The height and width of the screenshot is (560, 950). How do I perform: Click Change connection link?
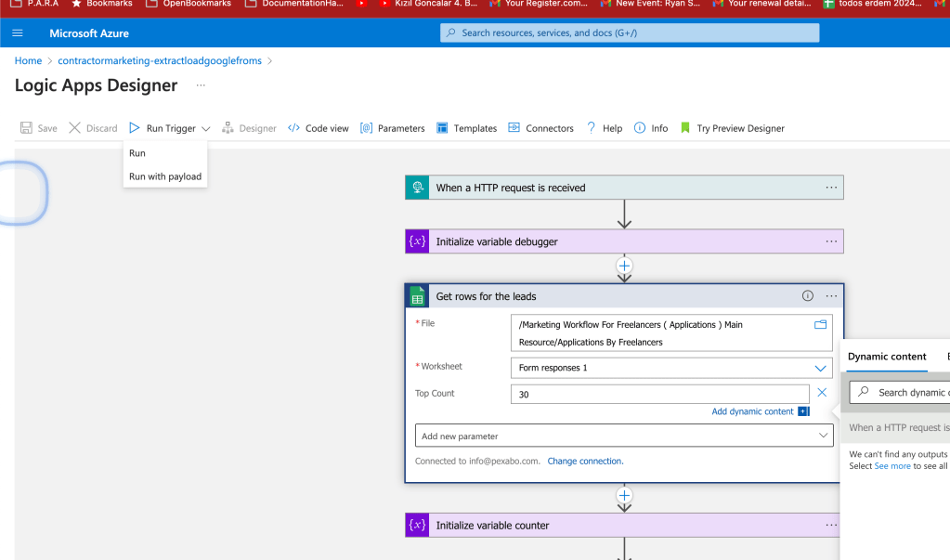pos(585,462)
